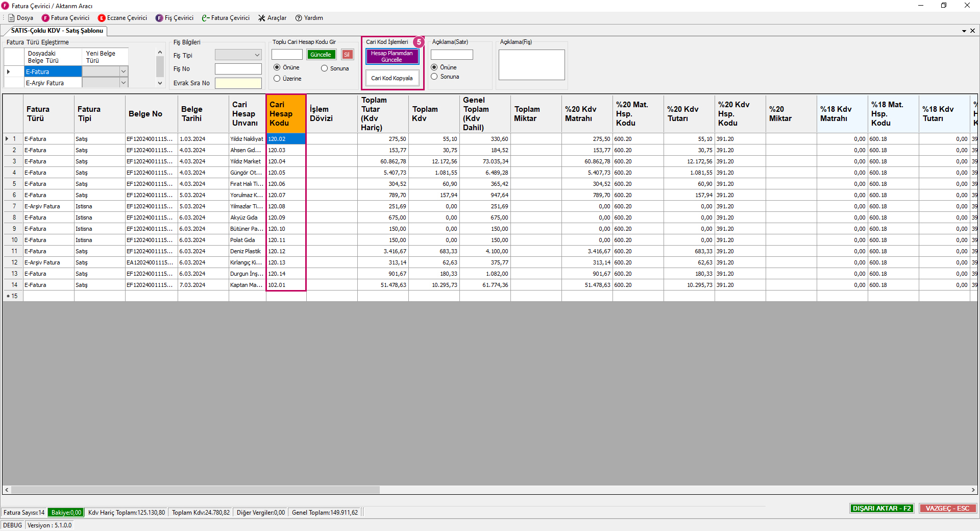This screenshot has height=531, width=980.
Task: Open the Dosya menu
Action: (20, 18)
